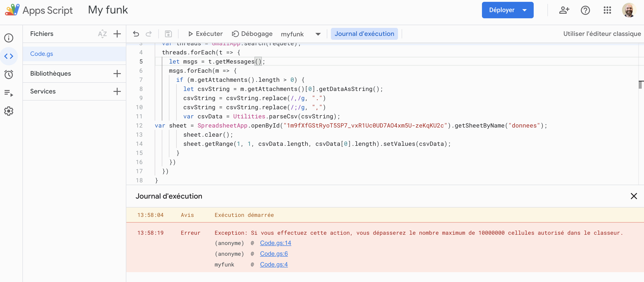Open the Code.gs:6 stack trace link
This screenshot has width=644, height=282.
274,254
